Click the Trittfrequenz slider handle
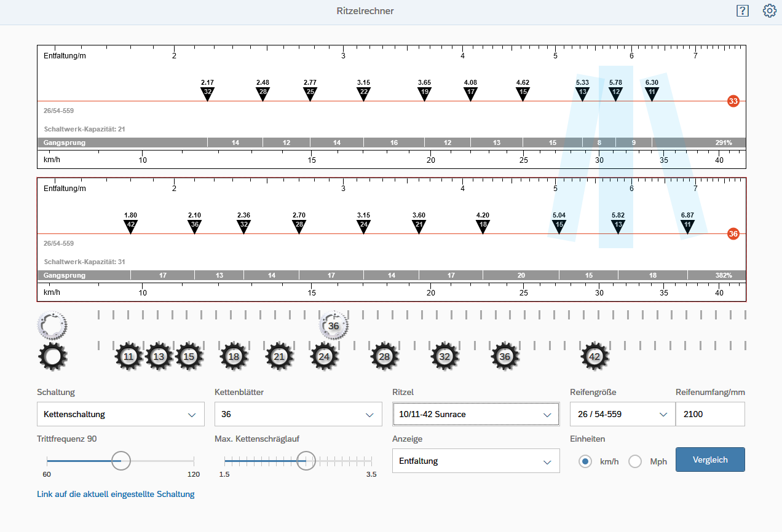Image resolution: width=782 pixels, height=532 pixels. pos(121,460)
